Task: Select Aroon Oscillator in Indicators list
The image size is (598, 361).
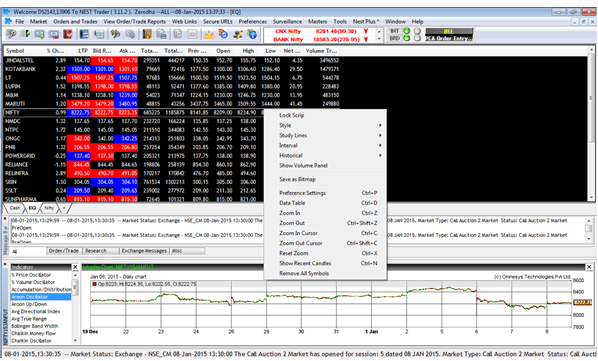Action: [x=41, y=297]
